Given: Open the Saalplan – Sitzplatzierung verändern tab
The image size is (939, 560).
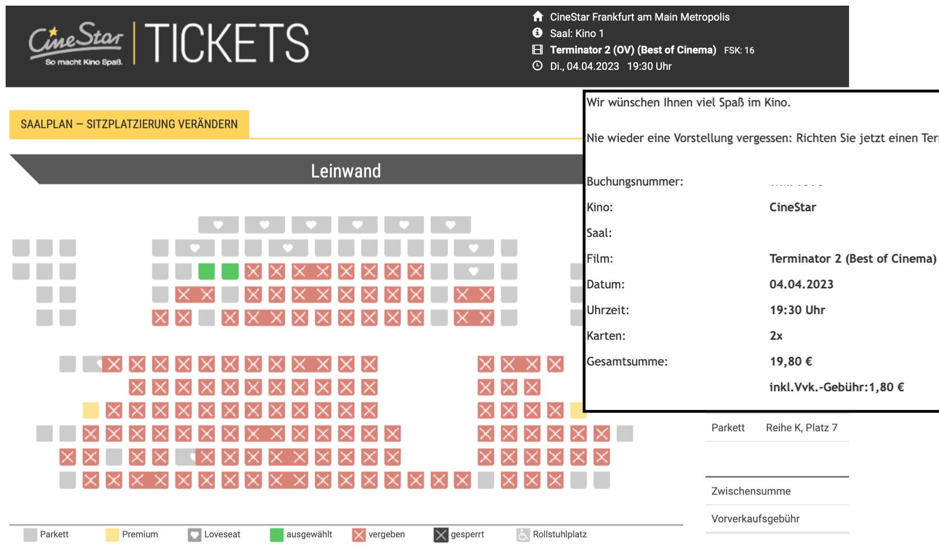Looking at the screenshot, I should coord(129,124).
